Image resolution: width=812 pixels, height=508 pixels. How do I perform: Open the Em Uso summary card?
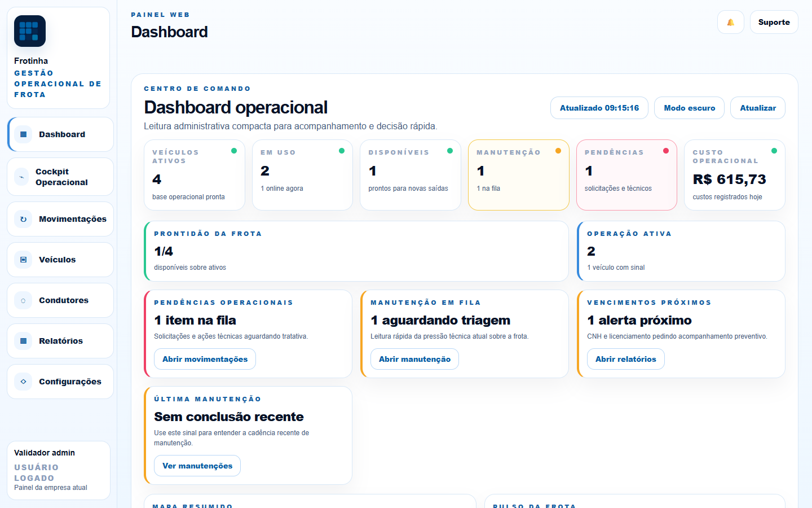pyautogui.click(x=302, y=175)
